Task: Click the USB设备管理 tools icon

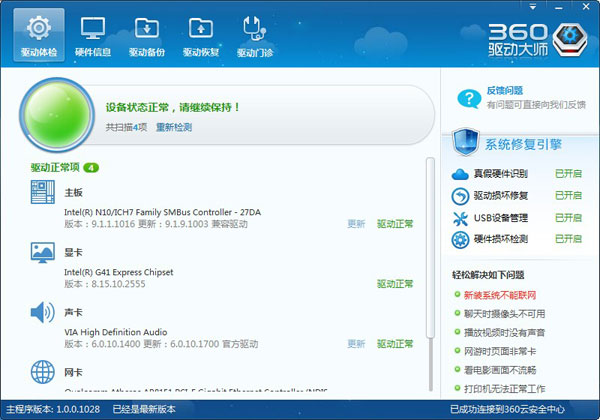Action: point(460,219)
